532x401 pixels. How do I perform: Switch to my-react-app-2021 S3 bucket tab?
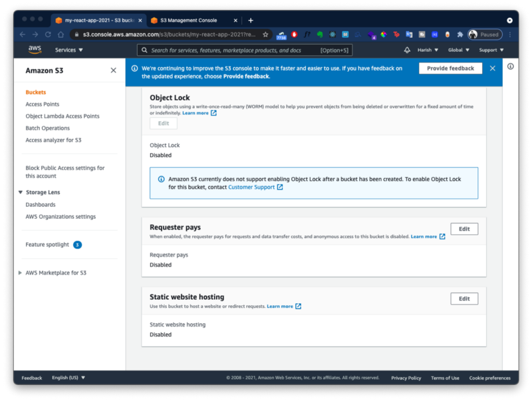click(98, 21)
